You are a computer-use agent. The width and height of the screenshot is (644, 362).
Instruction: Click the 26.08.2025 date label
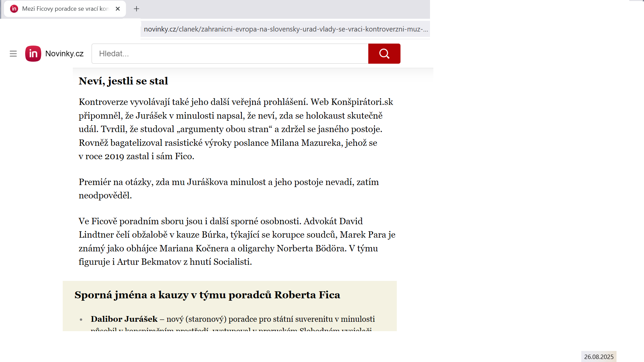tap(599, 357)
